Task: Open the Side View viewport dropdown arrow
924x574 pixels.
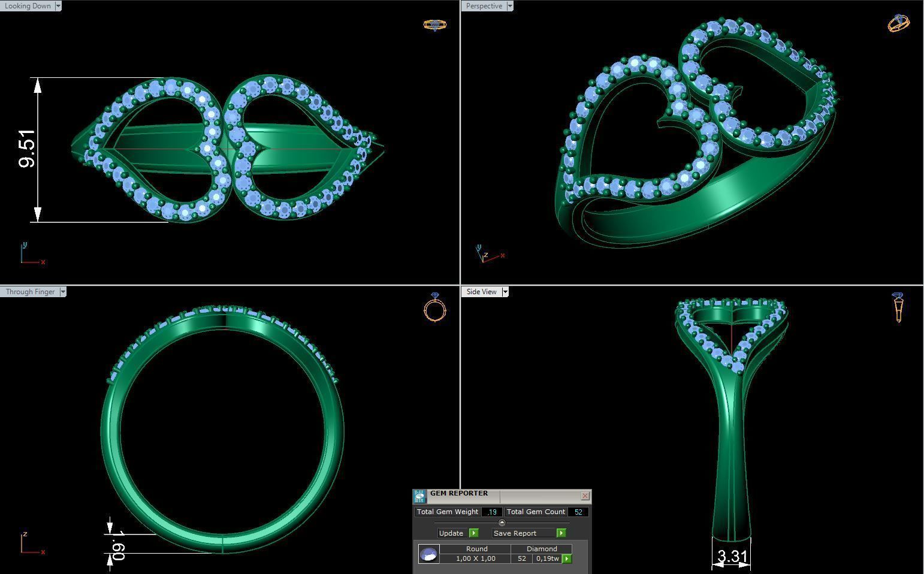Action: [x=505, y=292]
